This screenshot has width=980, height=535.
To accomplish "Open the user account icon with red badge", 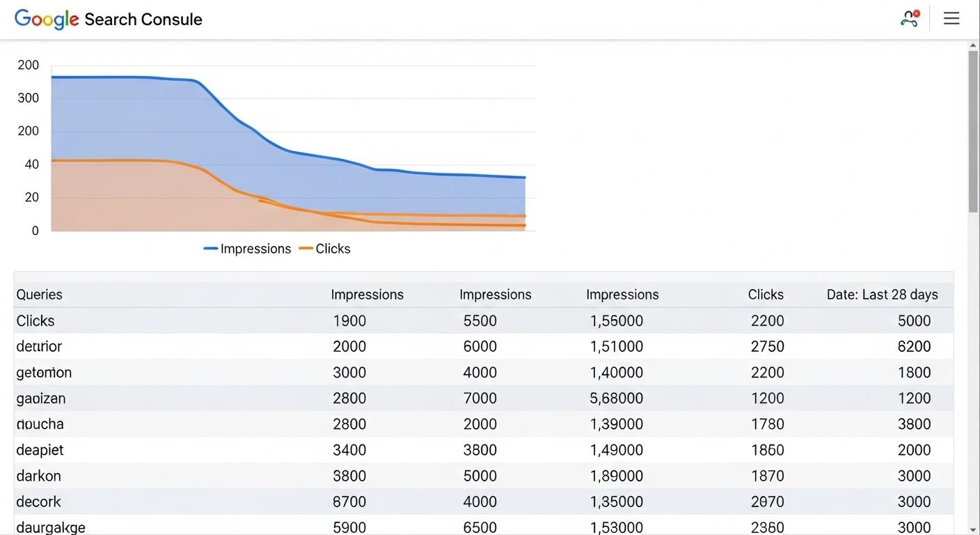I will 909,19.
